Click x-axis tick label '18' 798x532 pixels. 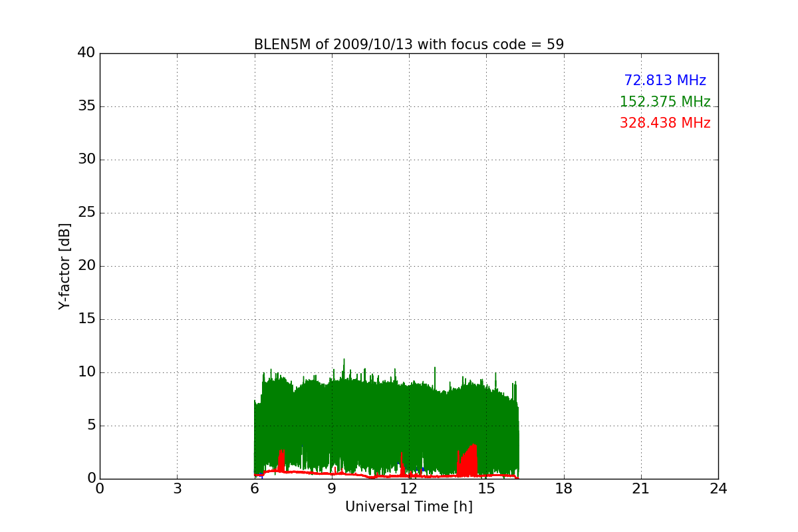564,489
